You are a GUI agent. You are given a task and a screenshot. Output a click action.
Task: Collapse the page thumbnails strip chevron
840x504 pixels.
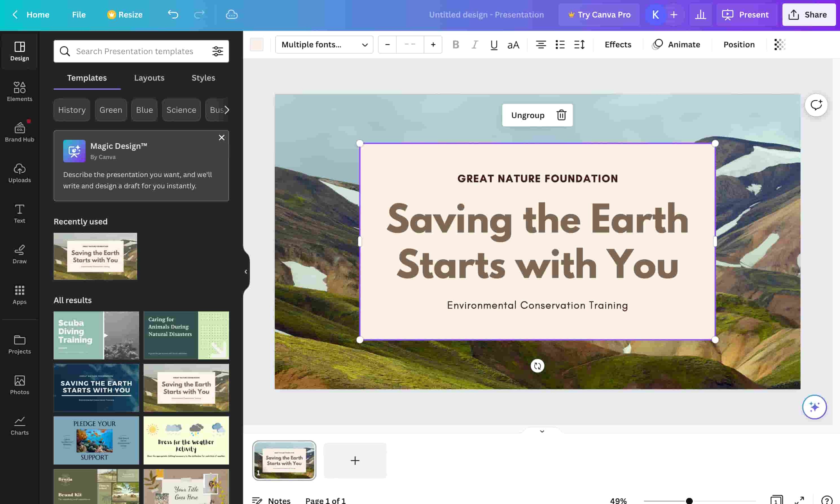[542, 431]
